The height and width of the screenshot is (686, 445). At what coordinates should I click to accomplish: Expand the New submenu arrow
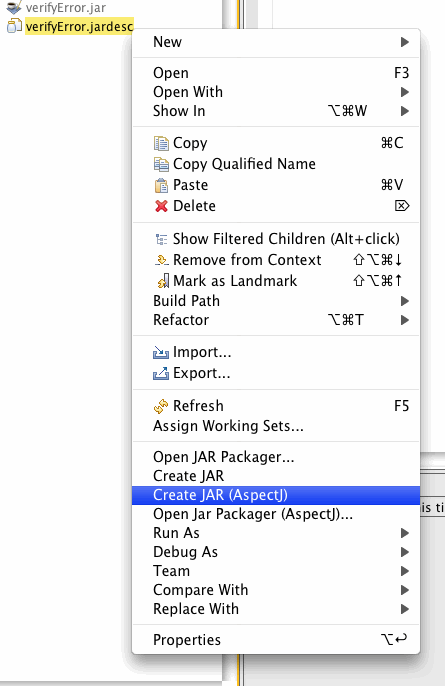(405, 42)
